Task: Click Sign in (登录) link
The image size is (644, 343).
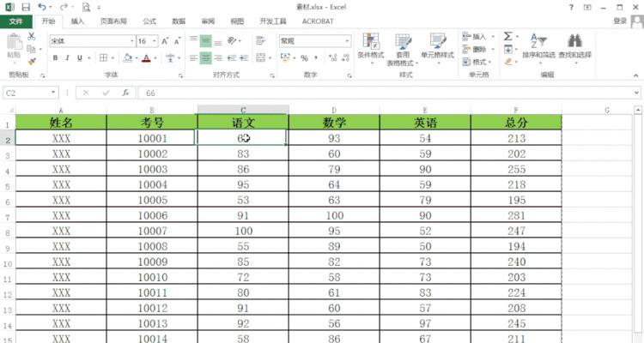Action: 620,21
